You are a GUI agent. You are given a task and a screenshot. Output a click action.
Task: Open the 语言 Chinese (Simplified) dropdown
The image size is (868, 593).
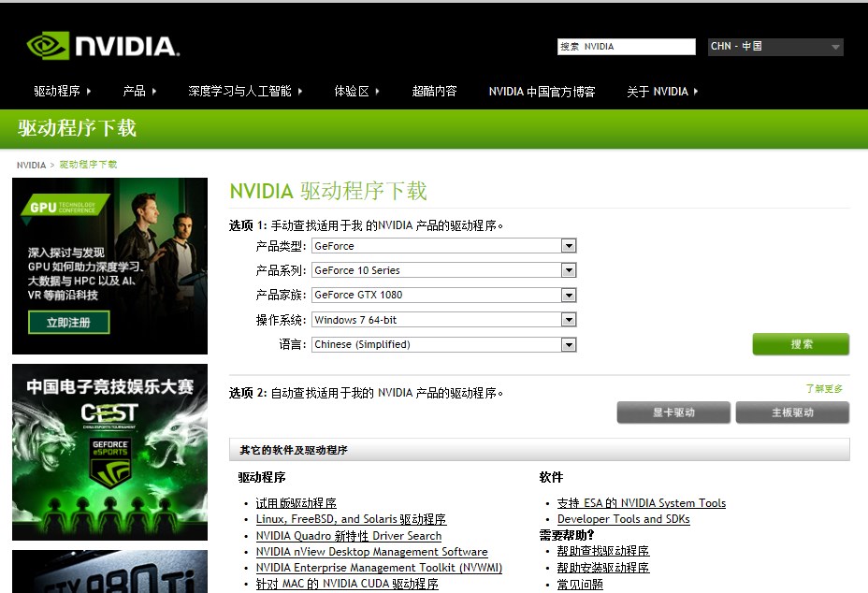pos(444,344)
